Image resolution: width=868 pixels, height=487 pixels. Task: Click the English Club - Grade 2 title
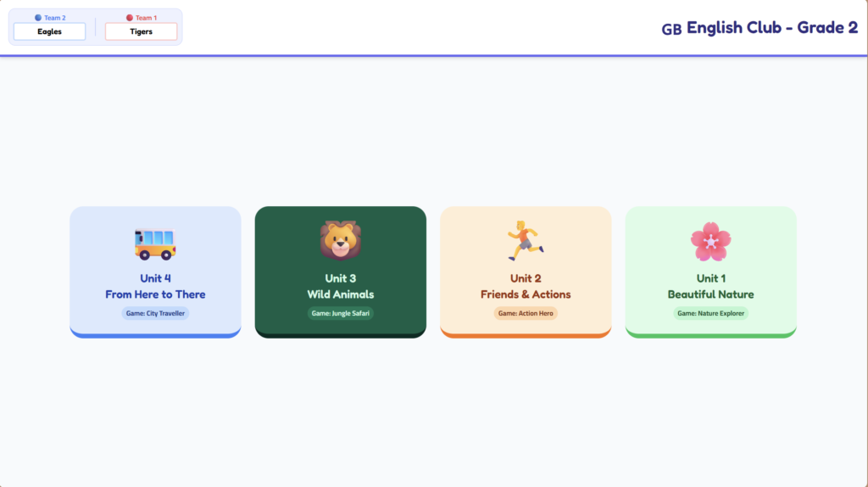coord(771,28)
